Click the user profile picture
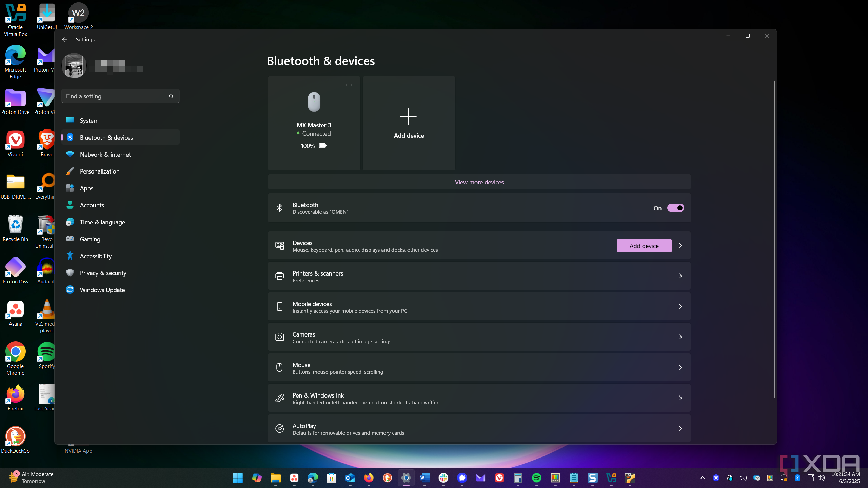Screen dimensions: 868x488 click(74, 65)
